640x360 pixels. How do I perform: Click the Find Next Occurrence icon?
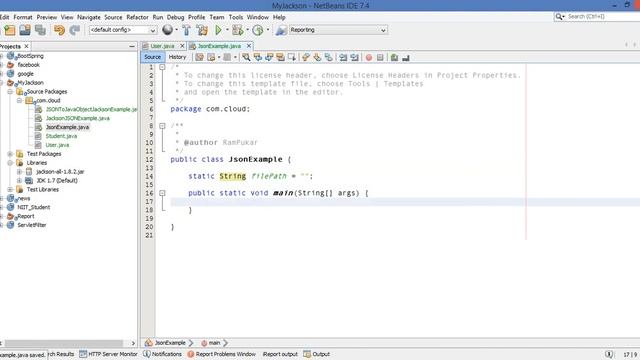point(269,58)
